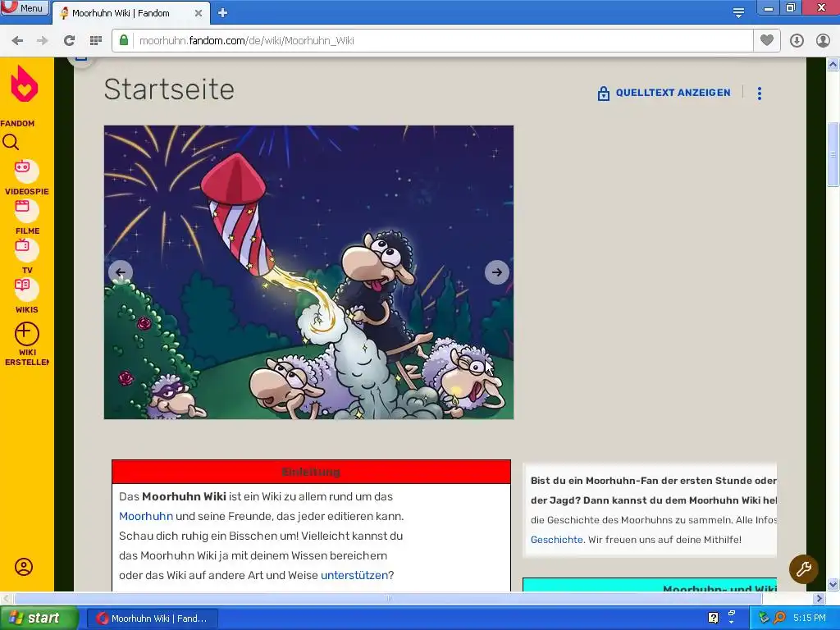Open the user avatar icon in the sidebar

(24, 567)
